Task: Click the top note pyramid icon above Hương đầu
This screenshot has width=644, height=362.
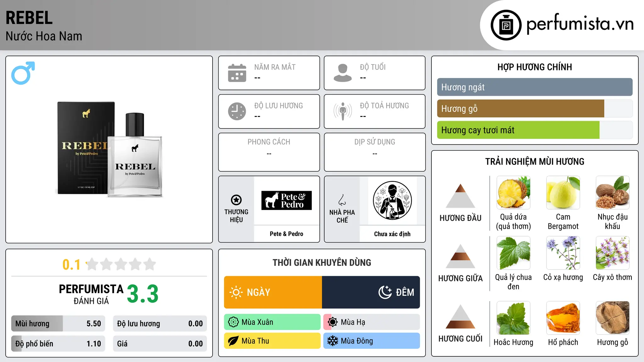Action: (460, 195)
